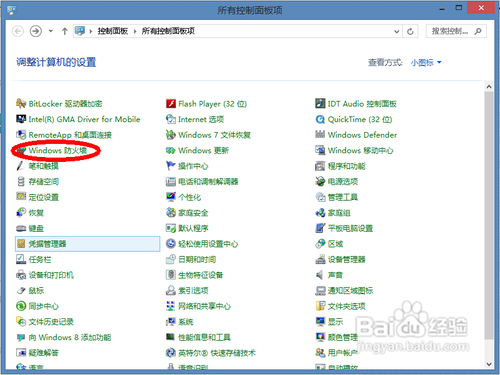
Task: Click the 家庭安全 icon
Action: tap(171, 213)
